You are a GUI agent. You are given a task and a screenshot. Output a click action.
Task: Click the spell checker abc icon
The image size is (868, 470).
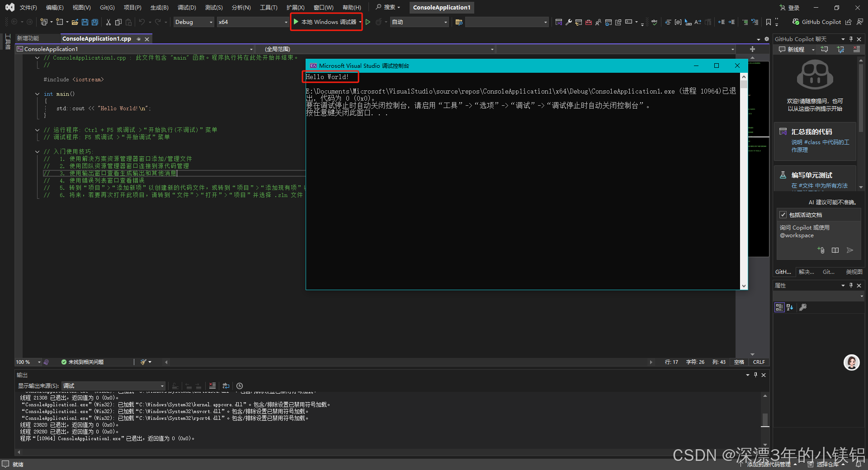[654, 22]
